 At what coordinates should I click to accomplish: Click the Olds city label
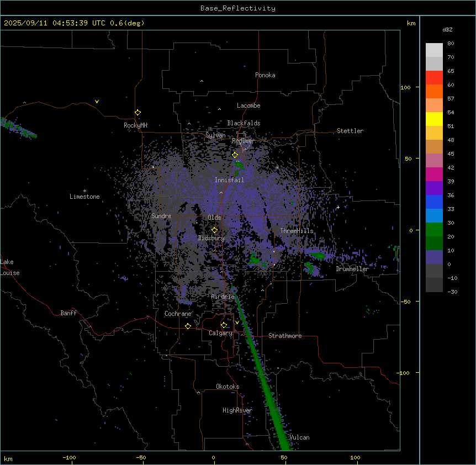pyautogui.click(x=214, y=218)
